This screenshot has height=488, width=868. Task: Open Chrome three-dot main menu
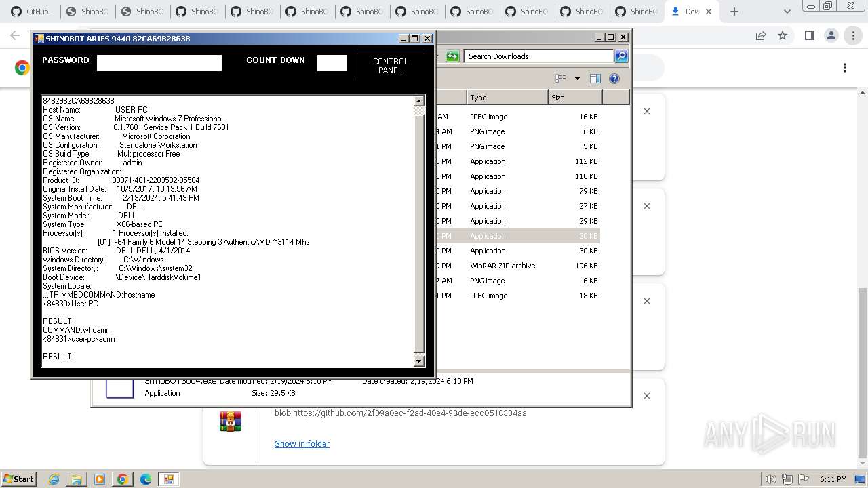[x=854, y=35]
